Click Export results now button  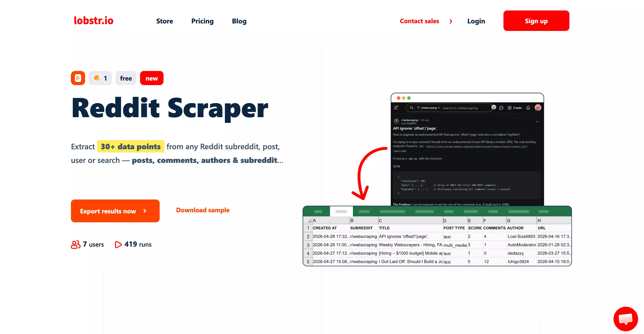click(115, 211)
